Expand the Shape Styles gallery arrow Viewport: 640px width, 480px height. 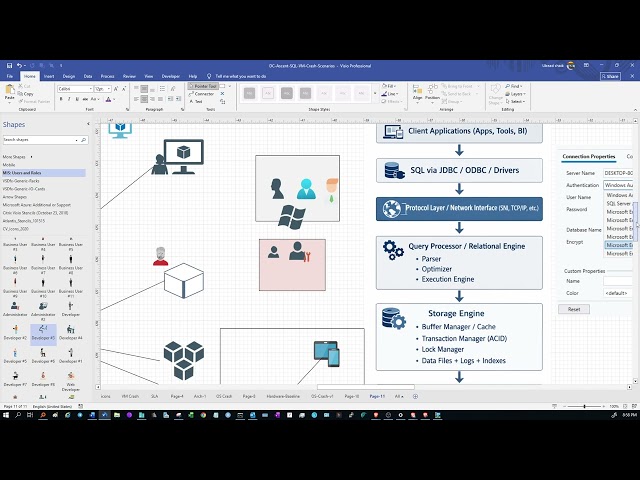[x=375, y=93]
